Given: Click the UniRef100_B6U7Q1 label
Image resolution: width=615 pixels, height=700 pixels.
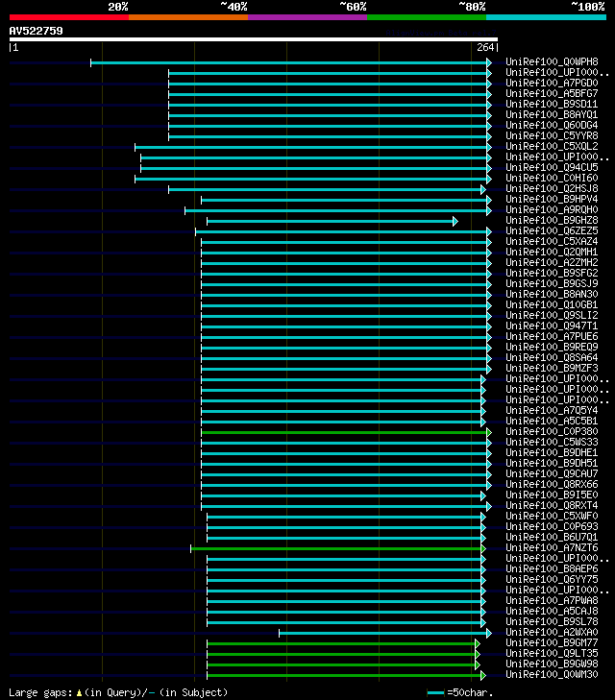Looking at the screenshot, I should (552, 537).
